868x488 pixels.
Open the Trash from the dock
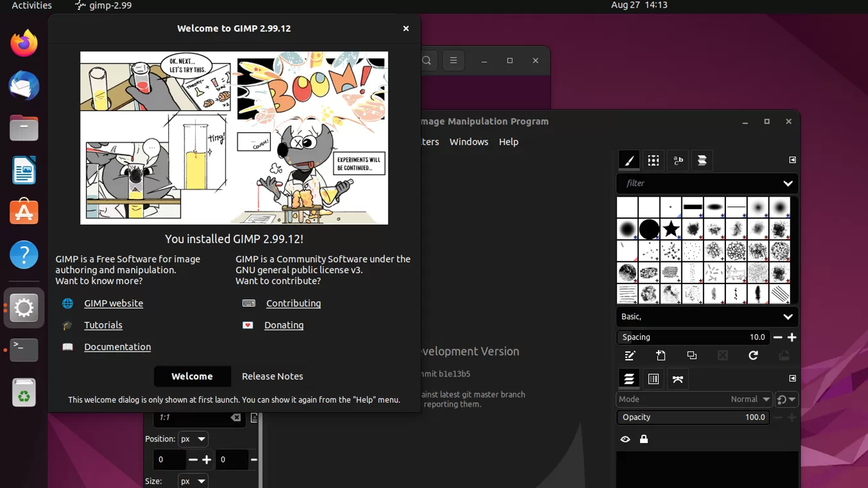point(24,392)
